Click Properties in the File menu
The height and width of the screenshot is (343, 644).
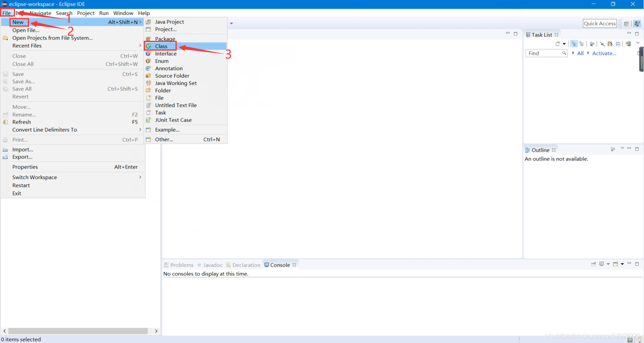click(73, 167)
